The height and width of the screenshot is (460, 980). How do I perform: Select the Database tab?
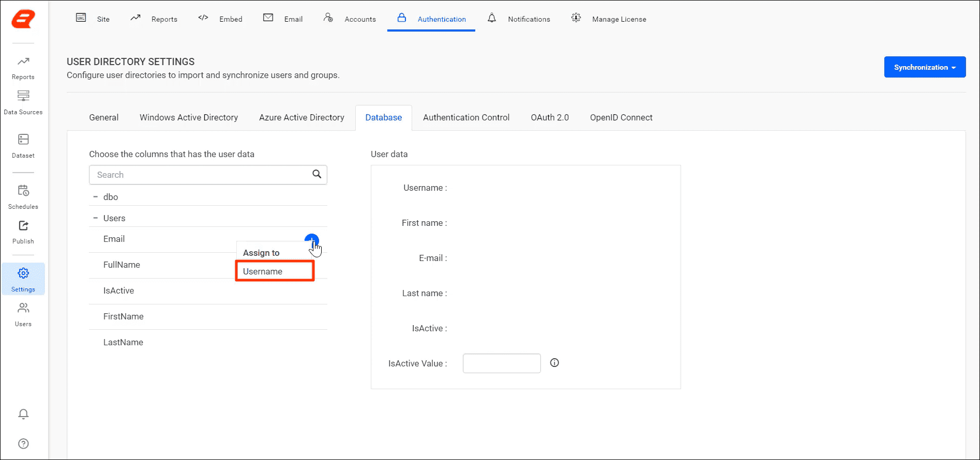tap(384, 117)
